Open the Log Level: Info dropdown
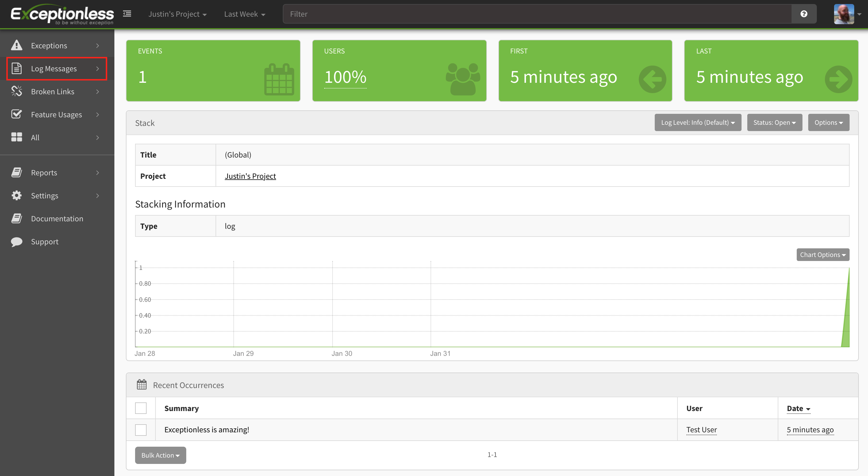The image size is (868, 476). (x=698, y=122)
